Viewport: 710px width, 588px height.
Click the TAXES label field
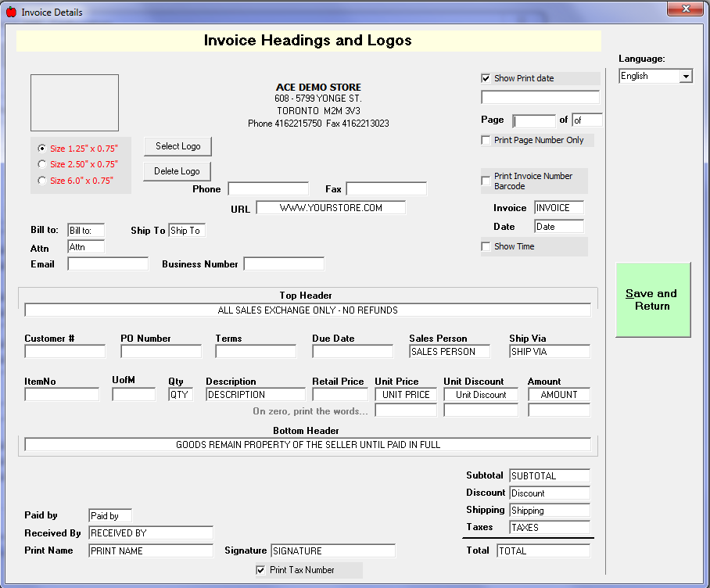pyautogui.click(x=550, y=527)
